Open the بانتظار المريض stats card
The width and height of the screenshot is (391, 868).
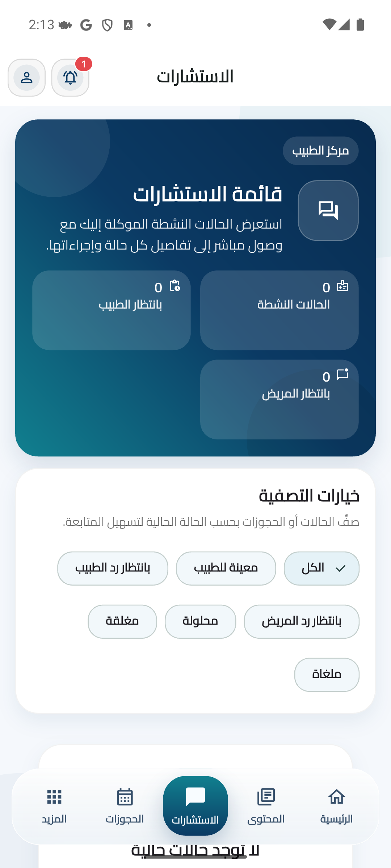279,399
